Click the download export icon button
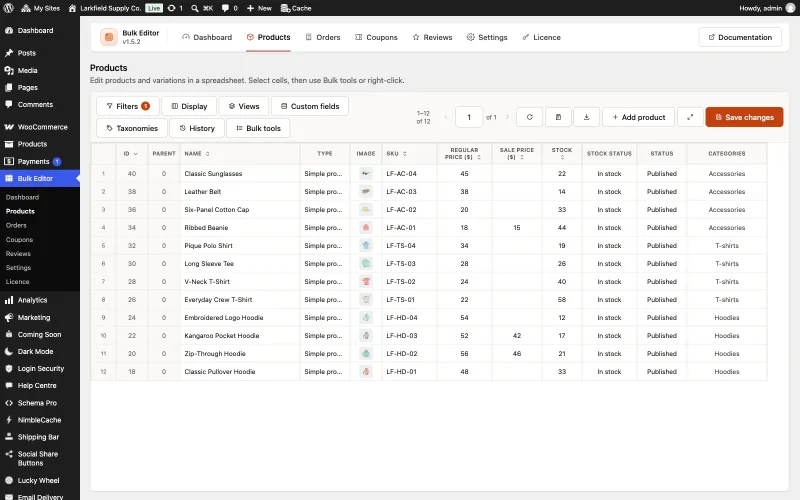Image resolution: width=800 pixels, height=500 pixels. pyautogui.click(x=587, y=117)
